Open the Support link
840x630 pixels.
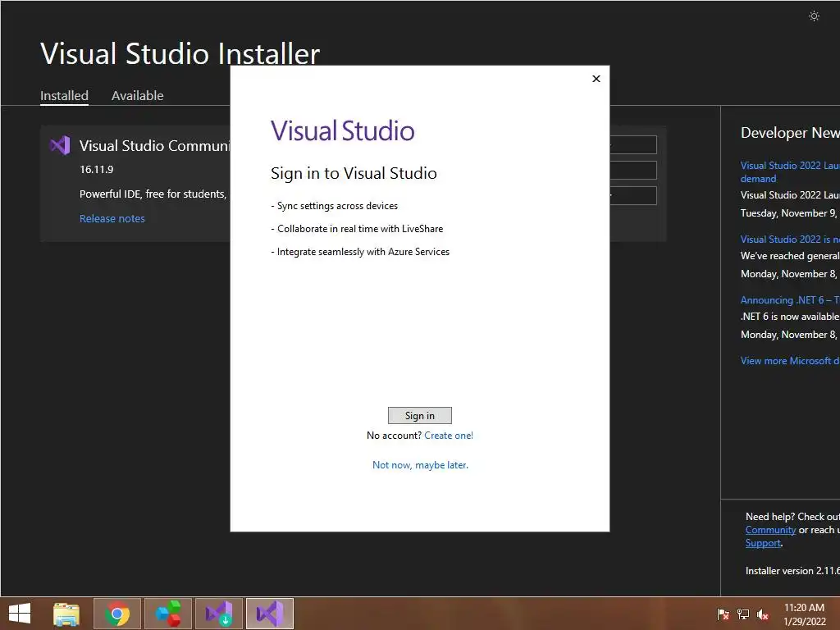tap(763, 543)
